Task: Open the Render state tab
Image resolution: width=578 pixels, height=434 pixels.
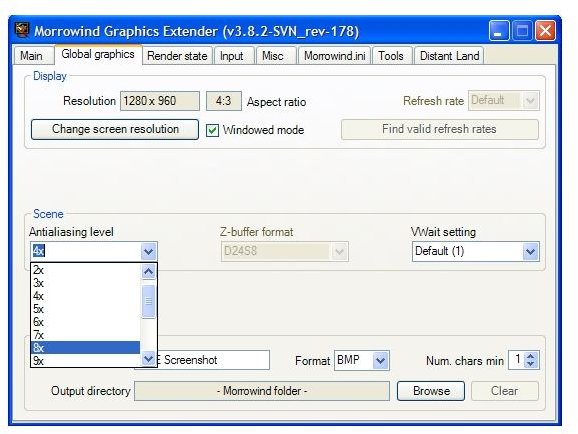Action: (177, 56)
